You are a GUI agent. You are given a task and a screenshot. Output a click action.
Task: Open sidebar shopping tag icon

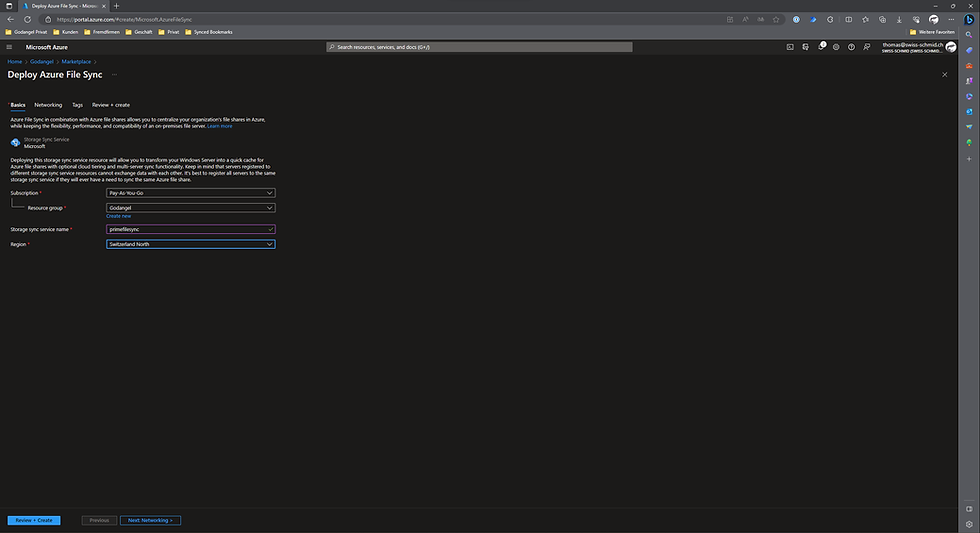click(969, 50)
